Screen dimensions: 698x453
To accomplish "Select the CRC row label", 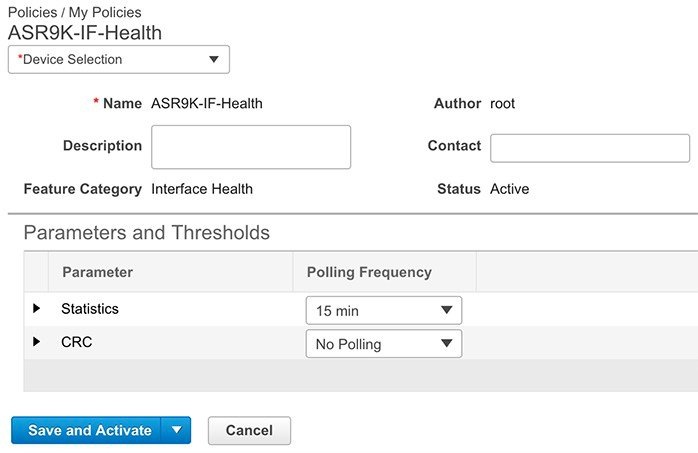I will (x=77, y=342).
